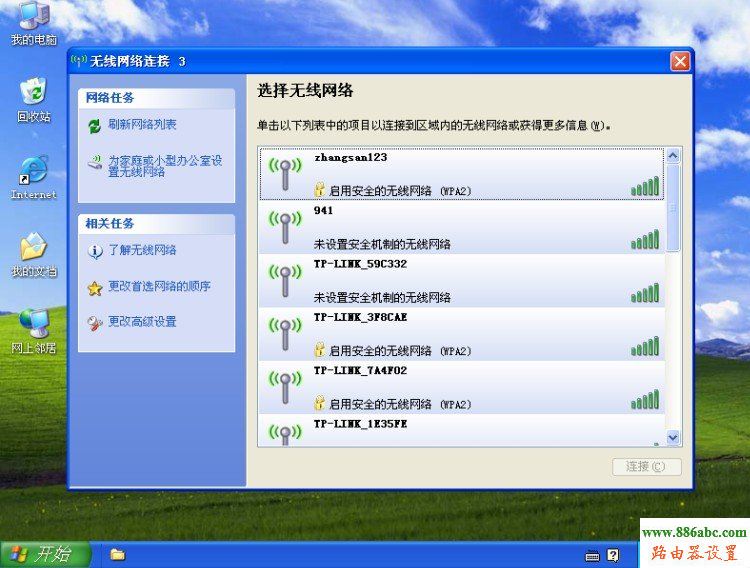Open Network Neighborhood desktop icon
Viewport: 750px width, 568px height.
(x=33, y=331)
